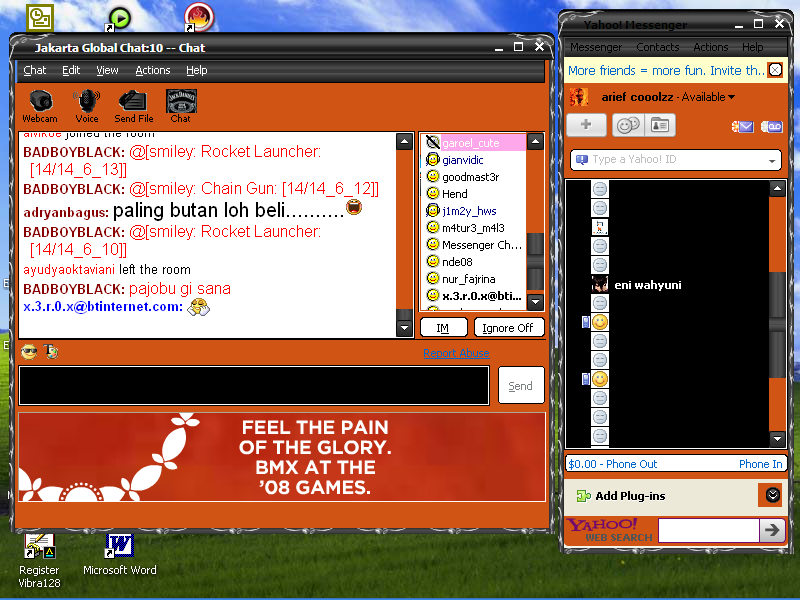
Task: Open the Chat menu in the chat window
Action: pyautogui.click(x=35, y=70)
